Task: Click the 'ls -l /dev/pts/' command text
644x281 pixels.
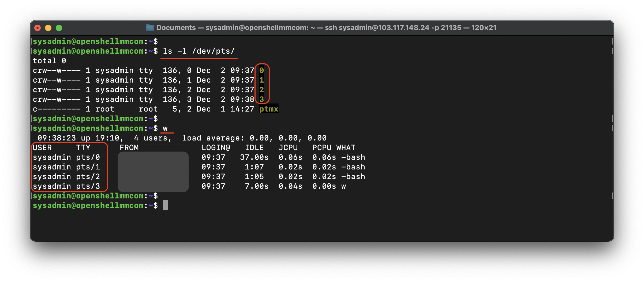Action: pyautogui.click(x=199, y=51)
